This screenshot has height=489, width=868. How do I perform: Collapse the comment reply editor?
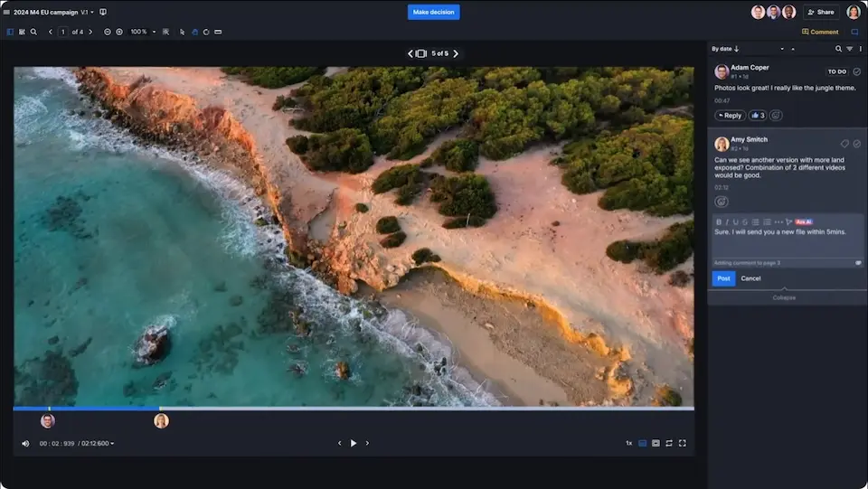(784, 297)
